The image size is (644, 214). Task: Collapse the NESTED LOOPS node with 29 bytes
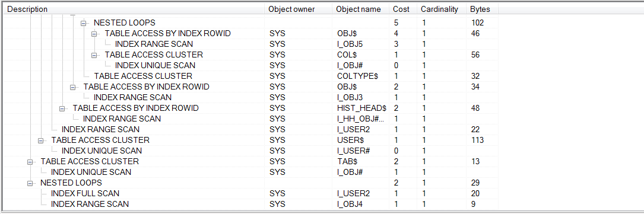pyautogui.click(x=30, y=183)
